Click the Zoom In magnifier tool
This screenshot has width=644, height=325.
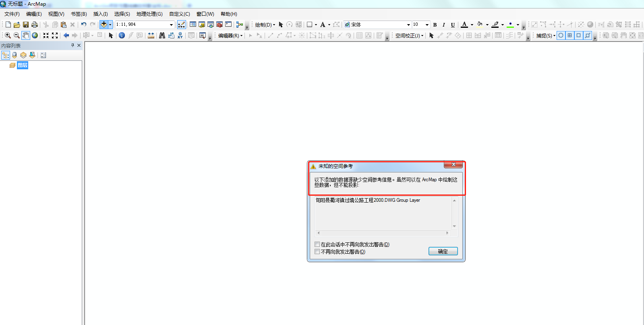tap(8, 35)
